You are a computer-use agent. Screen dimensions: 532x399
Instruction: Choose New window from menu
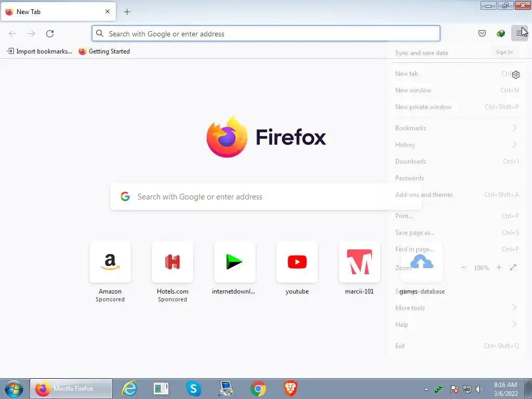click(x=457, y=90)
